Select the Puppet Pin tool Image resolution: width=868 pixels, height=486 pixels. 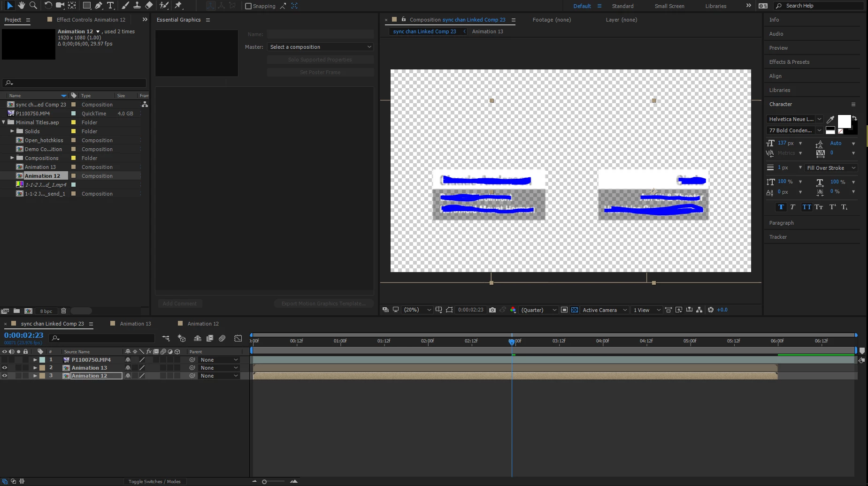(x=178, y=6)
